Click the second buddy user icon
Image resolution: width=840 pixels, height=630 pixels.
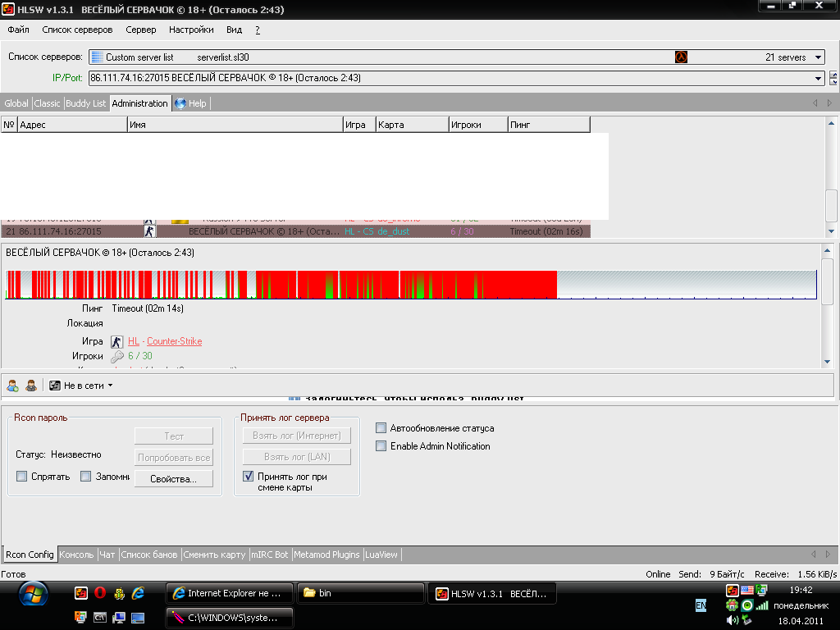click(x=31, y=386)
